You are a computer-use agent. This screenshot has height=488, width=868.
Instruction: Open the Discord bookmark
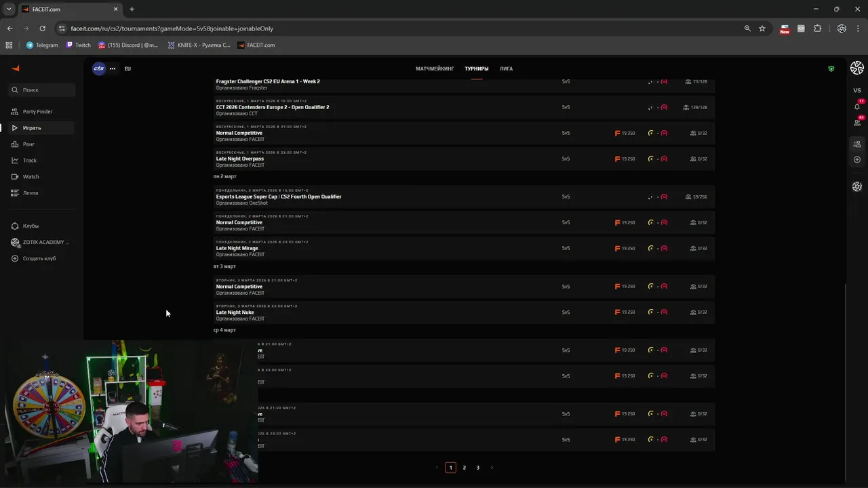[x=128, y=45]
